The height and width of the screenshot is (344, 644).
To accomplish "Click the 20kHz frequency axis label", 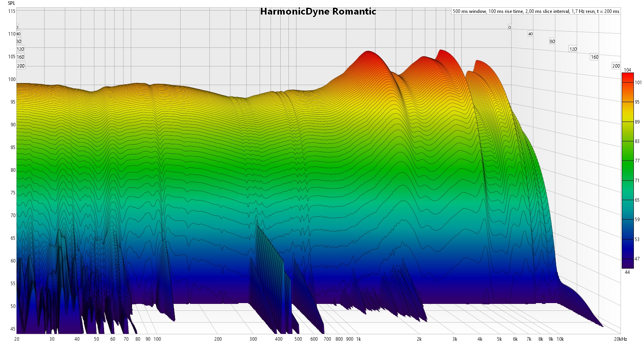I will 620,339.
